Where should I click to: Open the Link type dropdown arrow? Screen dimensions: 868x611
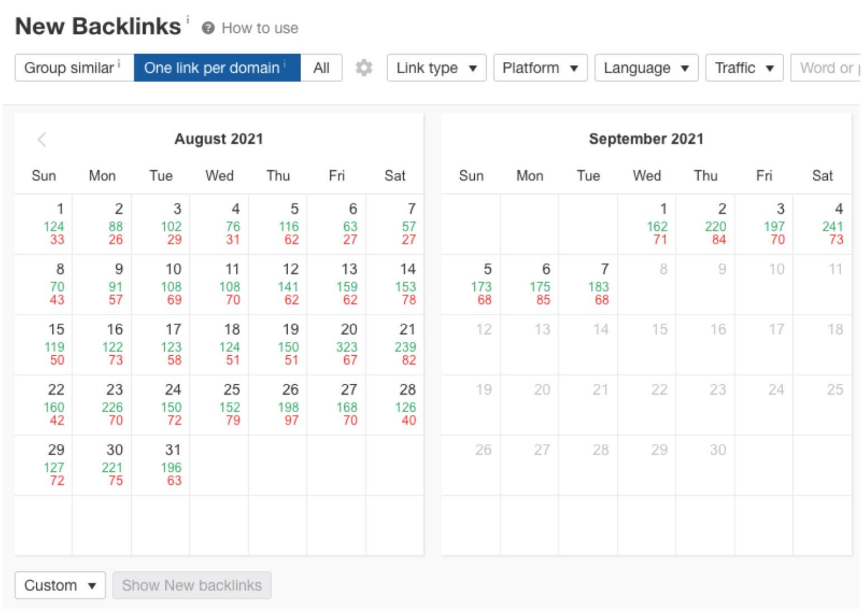pos(473,68)
